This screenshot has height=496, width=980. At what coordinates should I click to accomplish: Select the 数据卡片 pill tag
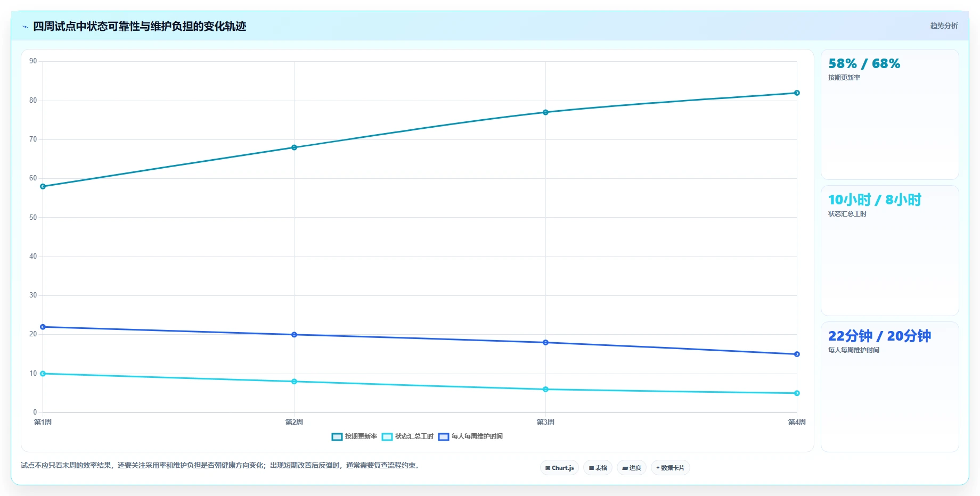click(x=670, y=468)
